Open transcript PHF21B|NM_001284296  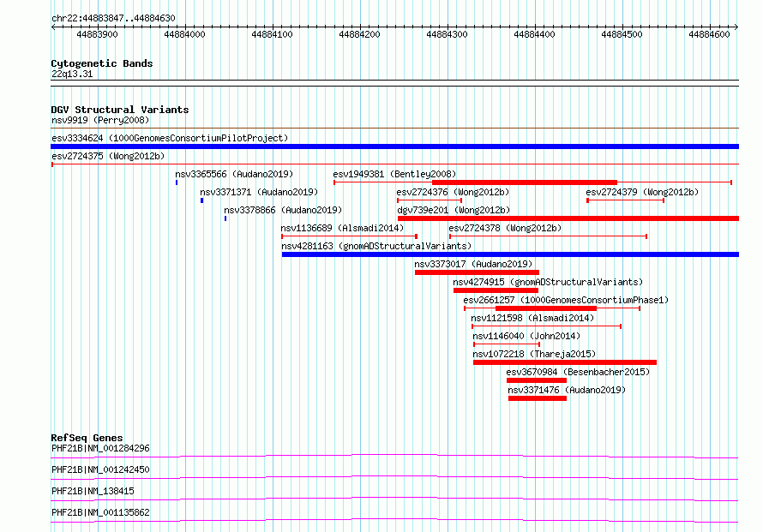click(100, 448)
